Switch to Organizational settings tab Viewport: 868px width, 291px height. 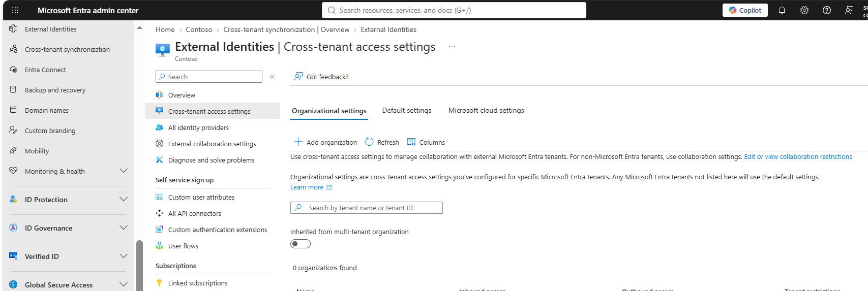click(x=329, y=111)
